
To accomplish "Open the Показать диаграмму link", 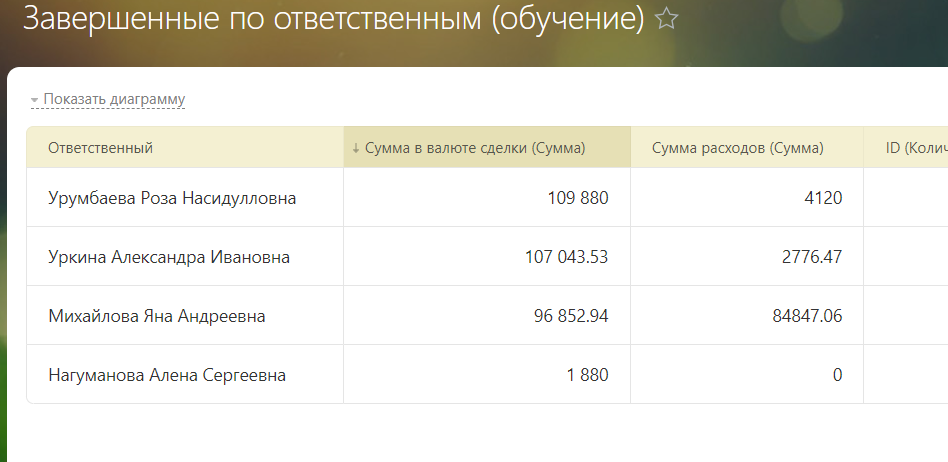I will (114, 99).
